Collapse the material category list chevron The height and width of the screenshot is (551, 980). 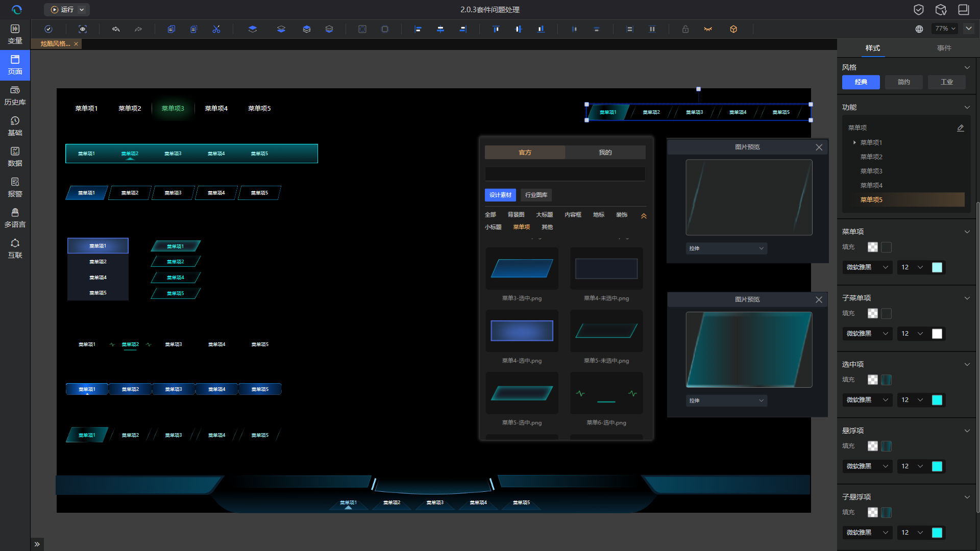coord(644,216)
